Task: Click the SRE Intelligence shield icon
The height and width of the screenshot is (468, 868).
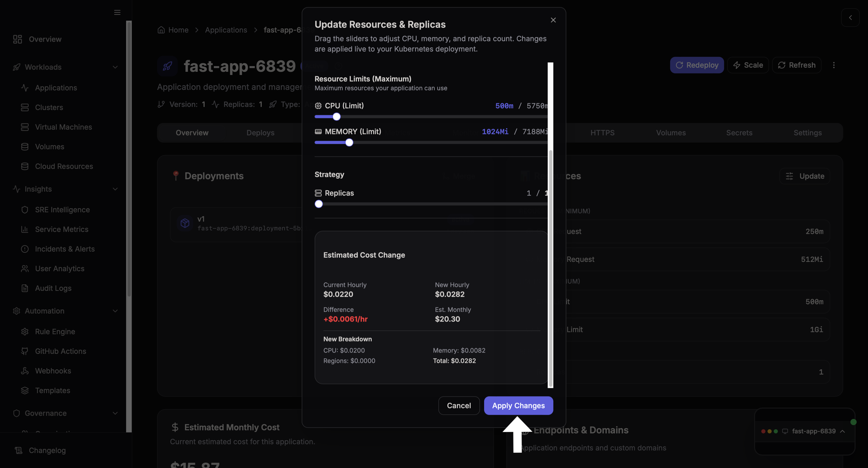Action: tap(25, 209)
